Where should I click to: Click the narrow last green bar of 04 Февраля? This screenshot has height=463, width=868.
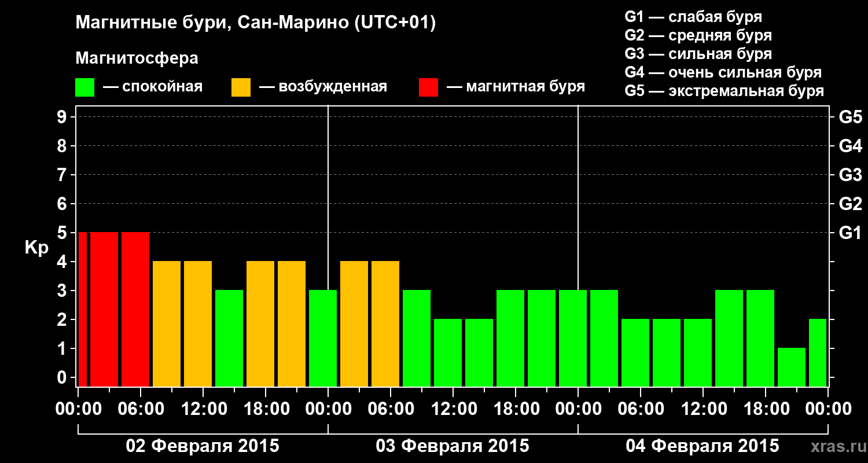818,352
